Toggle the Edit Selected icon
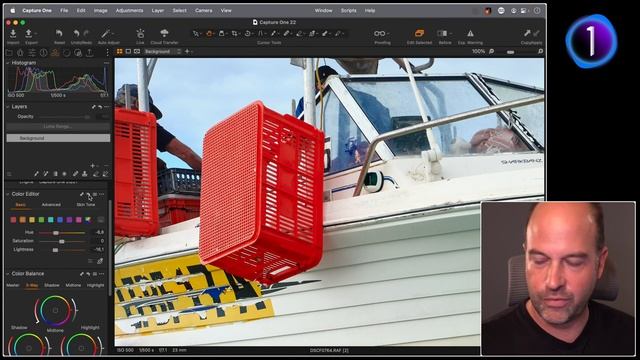This screenshot has height=360, width=640. pyautogui.click(x=419, y=33)
